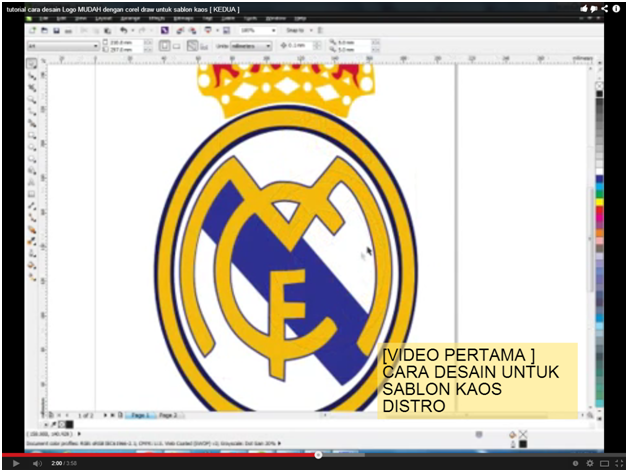The image size is (628, 472).
Task: Add video to Watch Later
Action: point(576,464)
